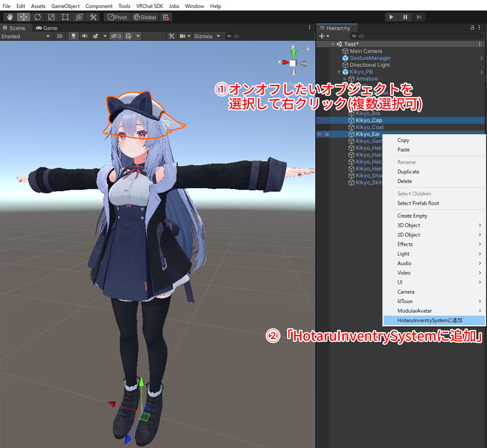Click the component tools icon in Scene bar
This screenshot has width=487, height=448.
click(171, 36)
